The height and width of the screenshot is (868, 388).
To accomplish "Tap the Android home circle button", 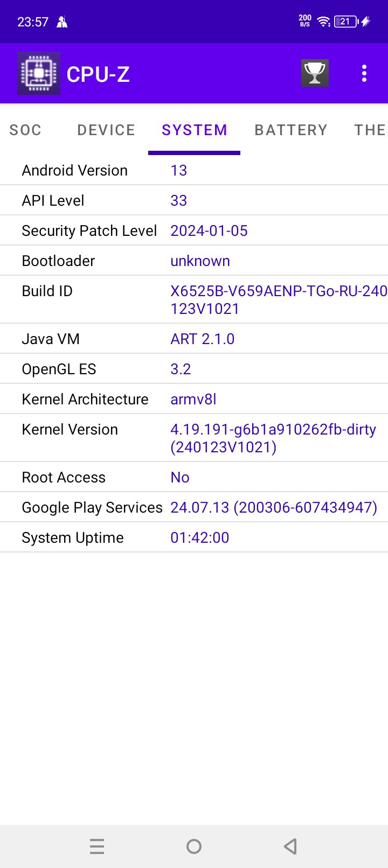I will [x=194, y=846].
